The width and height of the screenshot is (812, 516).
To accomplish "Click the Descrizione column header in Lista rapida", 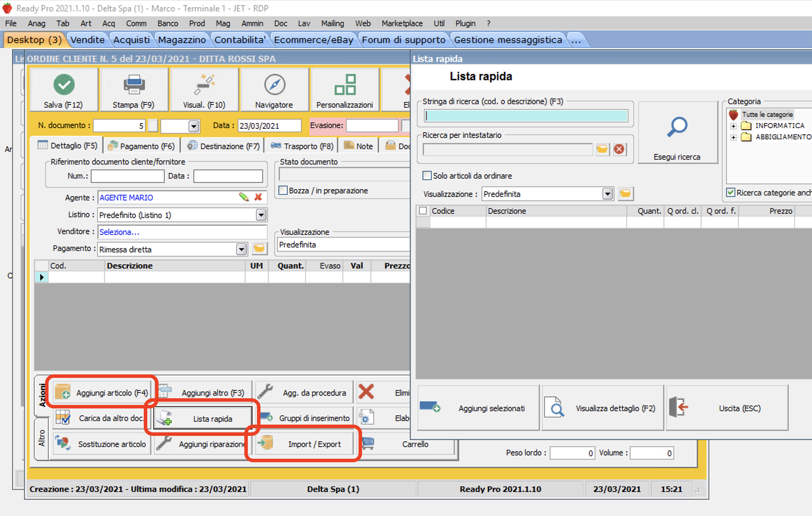I will point(556,211).
